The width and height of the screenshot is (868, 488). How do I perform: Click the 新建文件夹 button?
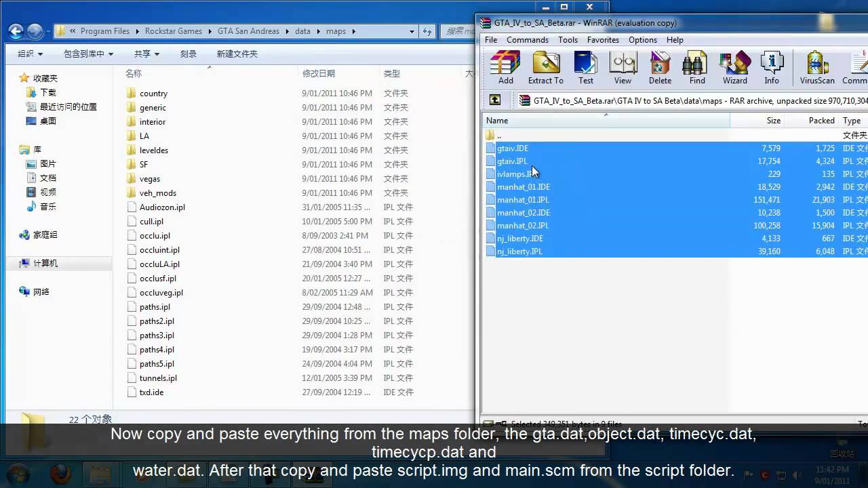(237, 54)
